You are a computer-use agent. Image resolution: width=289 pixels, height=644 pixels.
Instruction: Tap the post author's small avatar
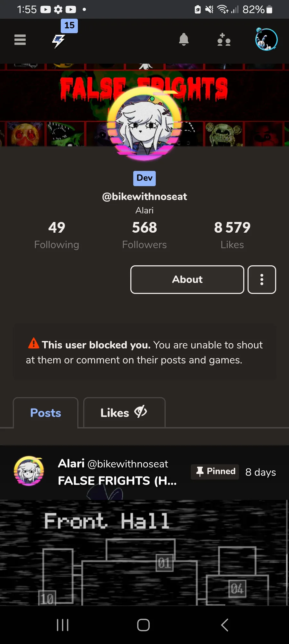(29, 471)
